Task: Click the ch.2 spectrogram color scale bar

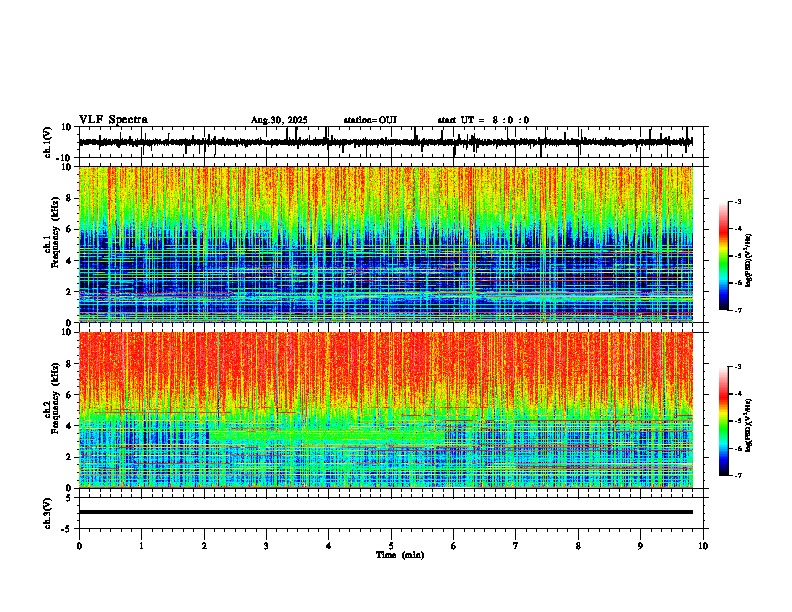Action: pos(724,421)
